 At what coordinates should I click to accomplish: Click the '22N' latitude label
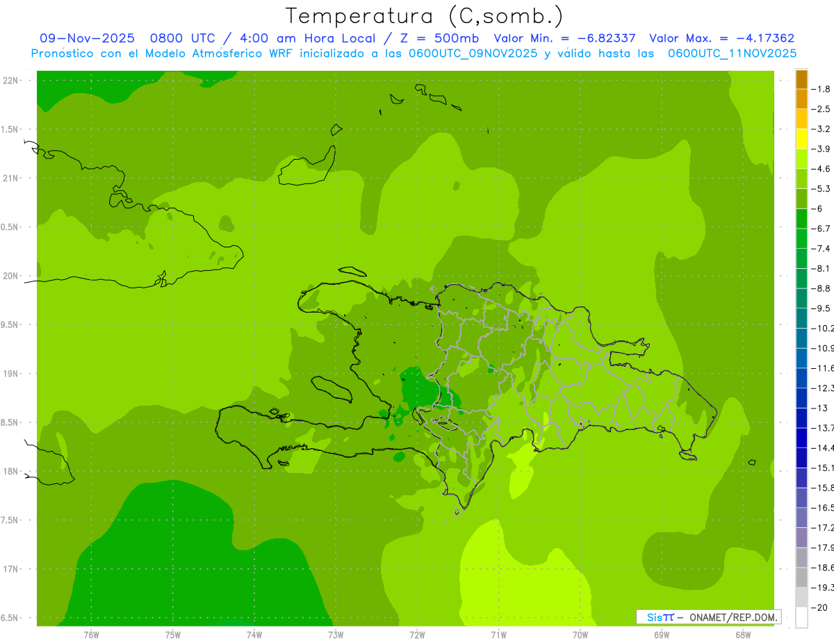[x=10, y=81]
